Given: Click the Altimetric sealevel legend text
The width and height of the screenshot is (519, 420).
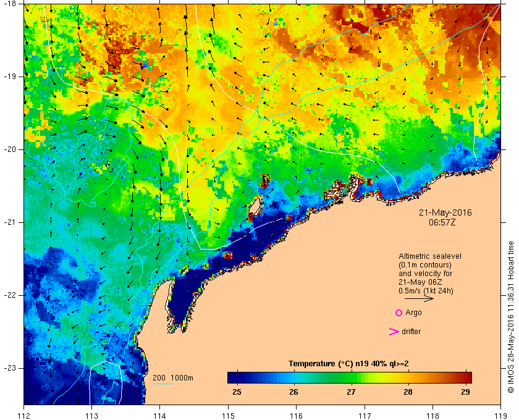Looking at the screenshot, I should point(429,256).
